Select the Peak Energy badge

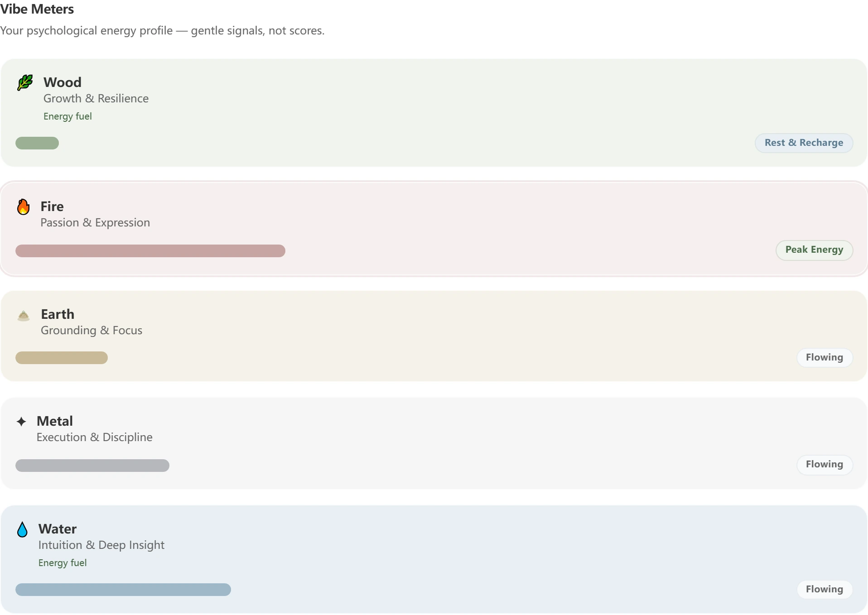pos(814,250)
